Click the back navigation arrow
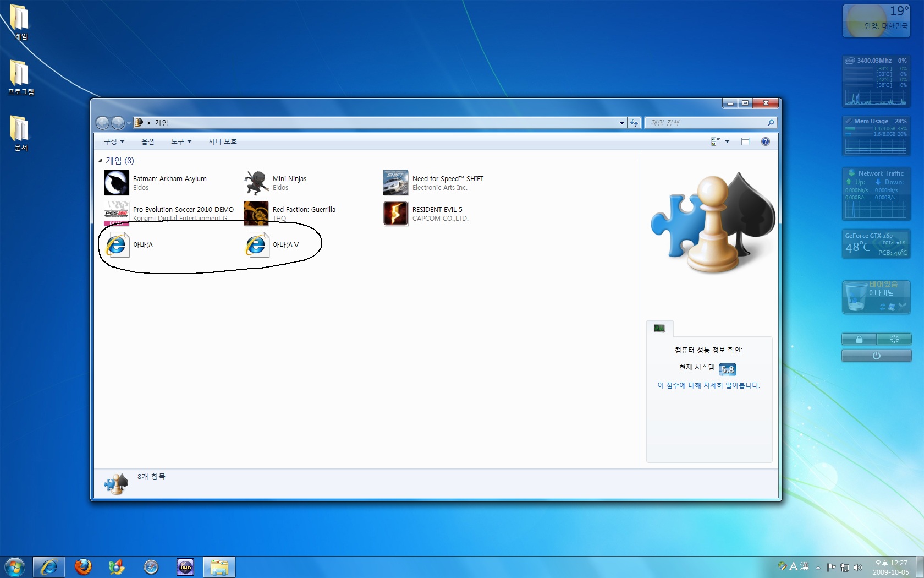This screenshot has height=578, width=924. (x=102, y=123)
